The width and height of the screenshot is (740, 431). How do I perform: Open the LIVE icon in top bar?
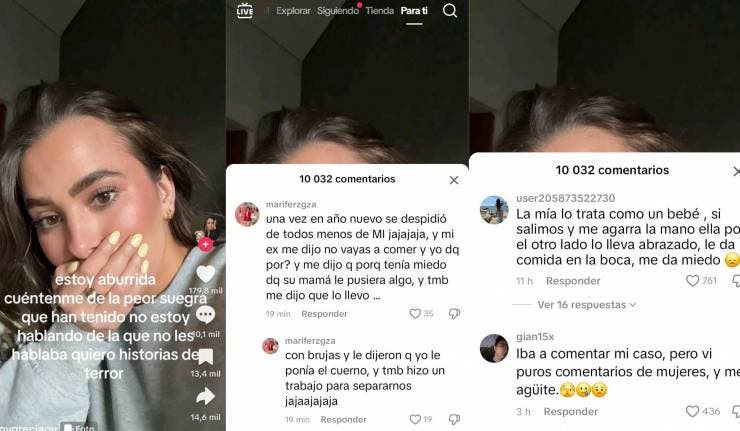(x=244, y=10)
